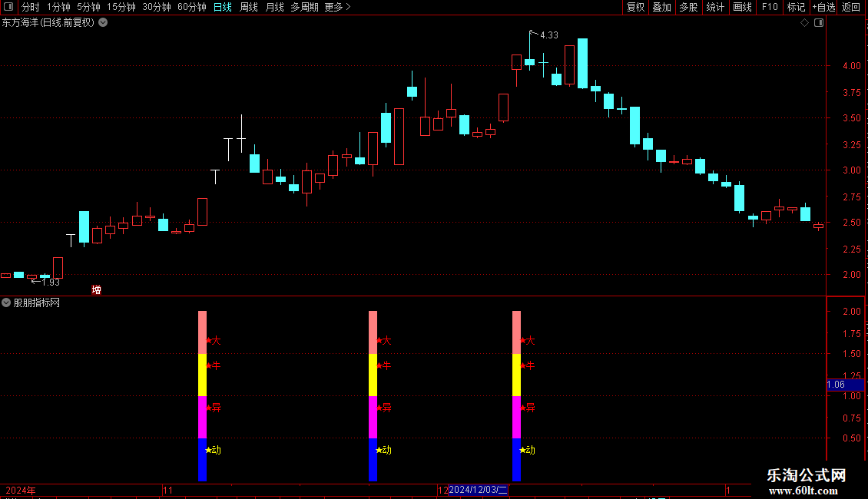Click the 2024/12/03 date marker
Screen dimensions: 868x499
click(478, 490)
